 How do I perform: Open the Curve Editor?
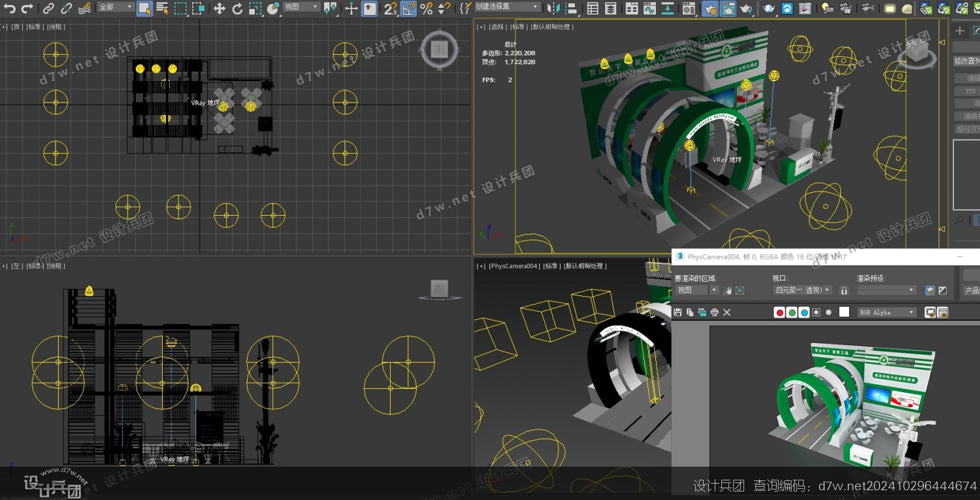(649, 8)
